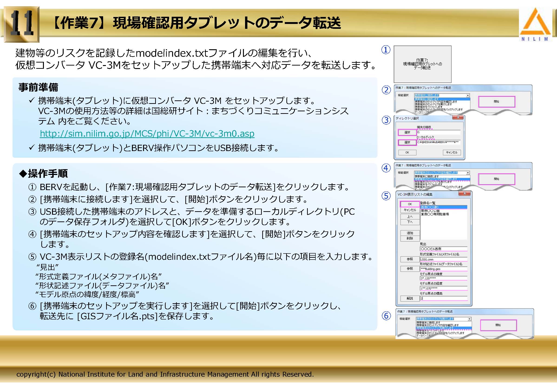Click 開始 in dialog with セットアップ内容を確認します selected

[497, 179]
